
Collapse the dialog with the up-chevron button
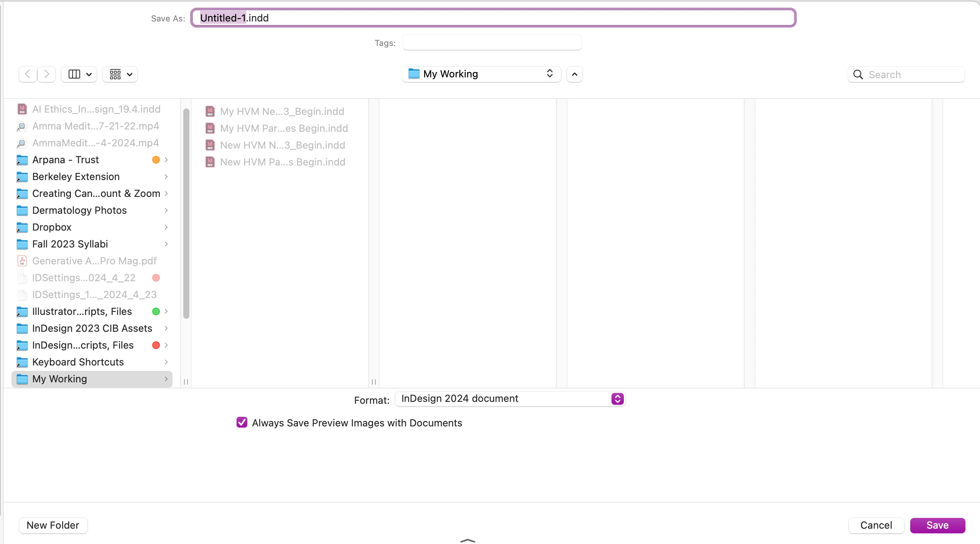click(x=574, y=74)
